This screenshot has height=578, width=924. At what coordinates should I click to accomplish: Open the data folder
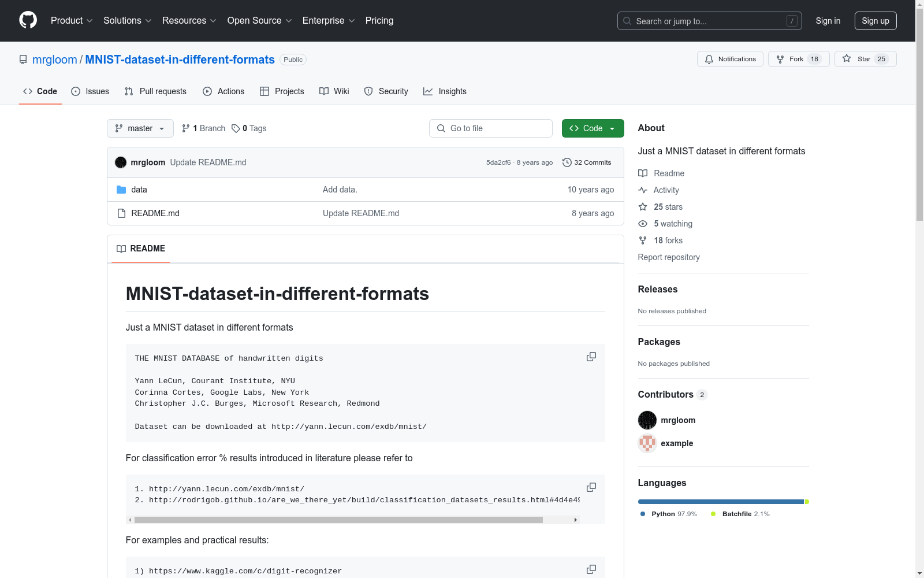tap(139, 190)
